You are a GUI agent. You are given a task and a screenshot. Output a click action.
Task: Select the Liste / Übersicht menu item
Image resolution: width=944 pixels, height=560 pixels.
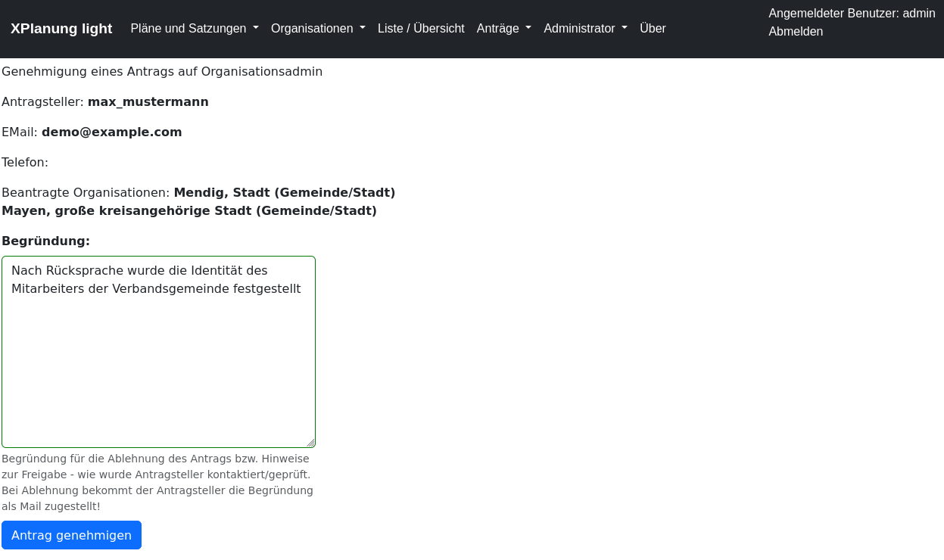coord(421,28)
